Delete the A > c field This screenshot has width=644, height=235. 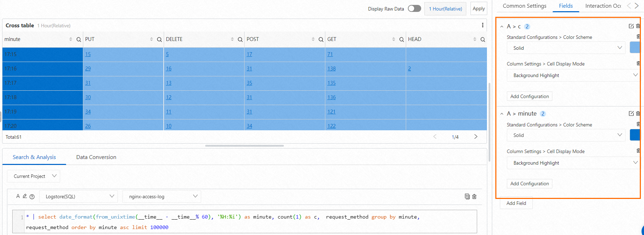click(x=638, y=26)
